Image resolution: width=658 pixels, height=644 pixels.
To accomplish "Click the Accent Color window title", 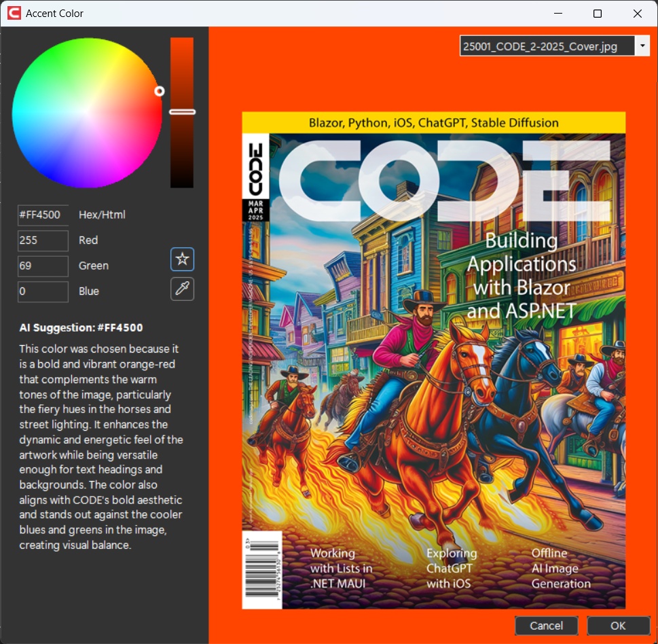I will [x=54, y=14].
